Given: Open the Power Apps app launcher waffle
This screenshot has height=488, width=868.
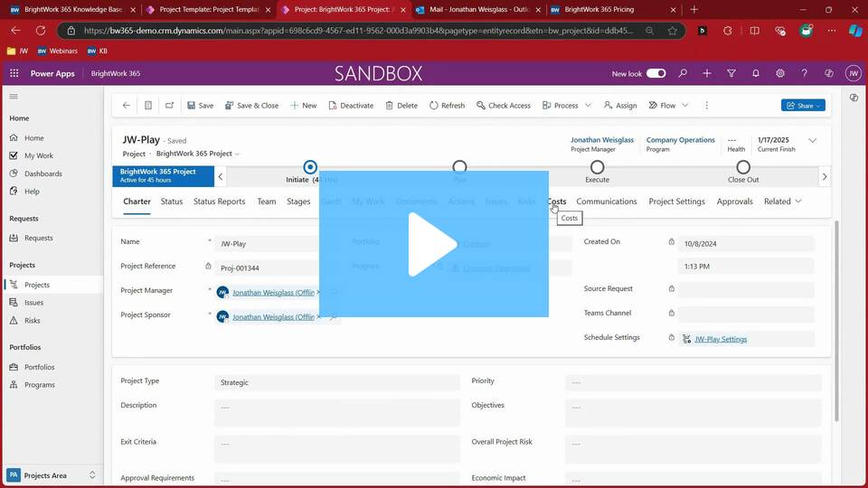Looking at the screenshot, I should coord(14,73).
